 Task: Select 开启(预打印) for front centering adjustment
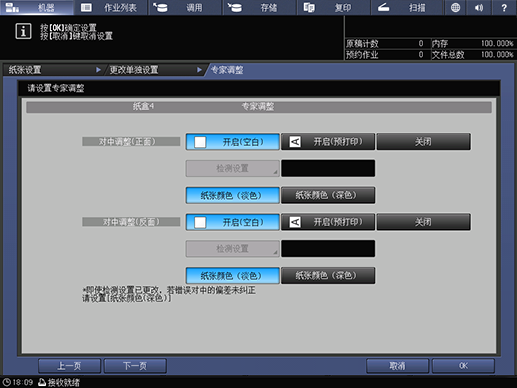(328, 142)
